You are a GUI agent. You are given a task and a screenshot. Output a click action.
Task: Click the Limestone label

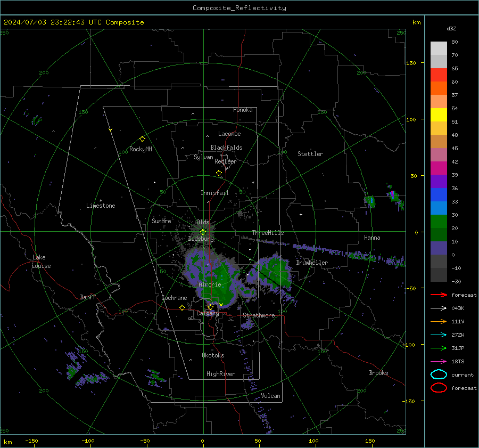(101, 206)
